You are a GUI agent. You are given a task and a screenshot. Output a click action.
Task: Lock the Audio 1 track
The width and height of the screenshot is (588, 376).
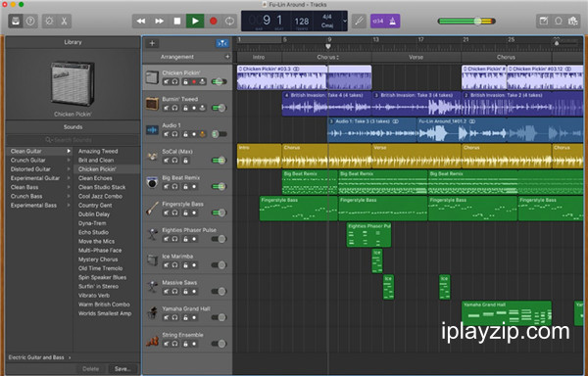point(185,134)
